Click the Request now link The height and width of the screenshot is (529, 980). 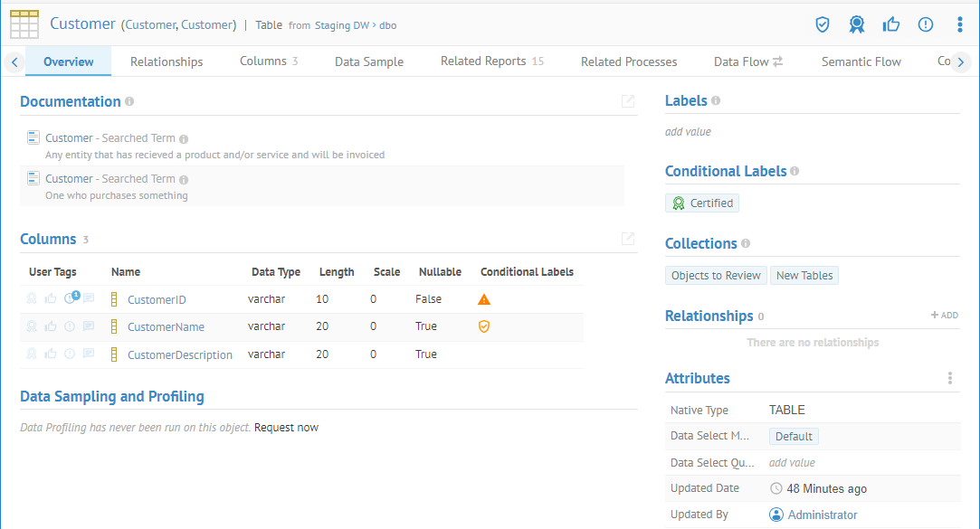point(286,428)
